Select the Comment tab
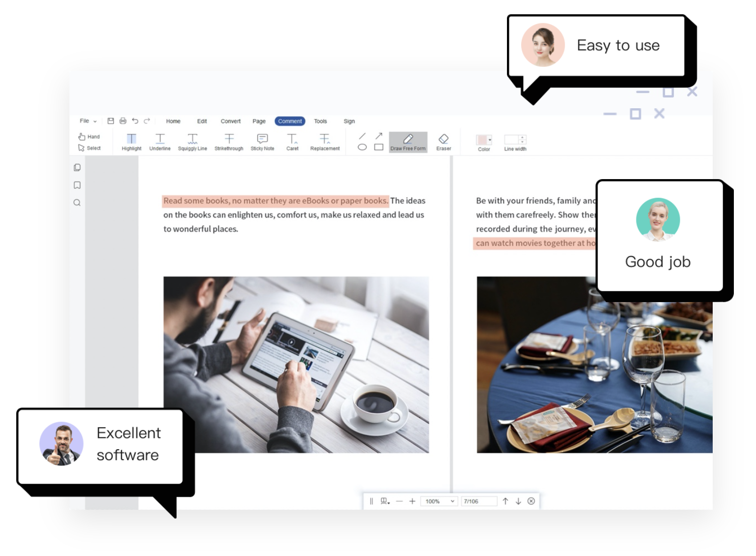 point(290,121)
